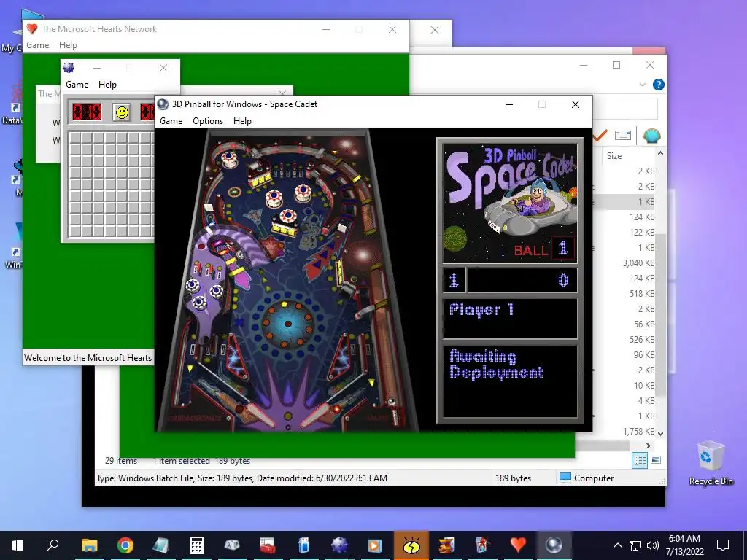
Task: Open the Calculator taskbar icon
Action: point(197,545)
